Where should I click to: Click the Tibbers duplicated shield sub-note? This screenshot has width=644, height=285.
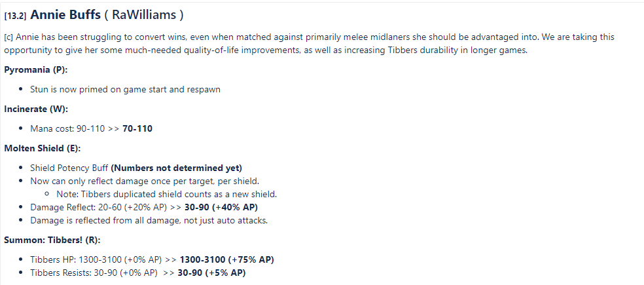(166, 194)
